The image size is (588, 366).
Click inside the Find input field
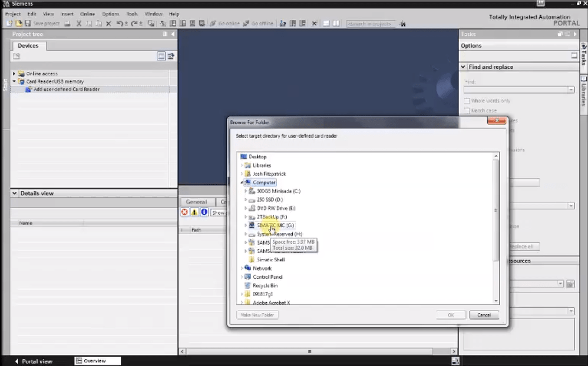tap(517, 89)
